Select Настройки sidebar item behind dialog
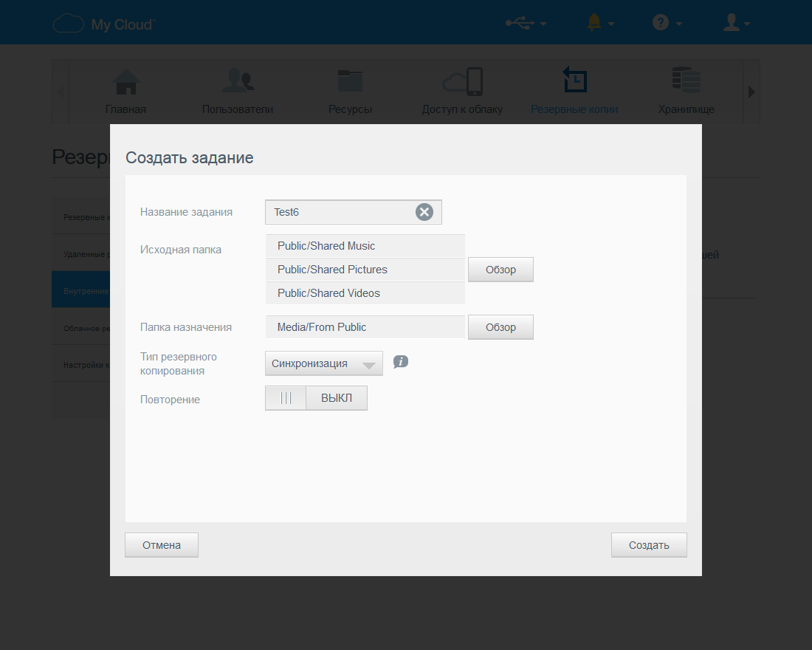This screenshot has width=812, height=650. point(80,365)
